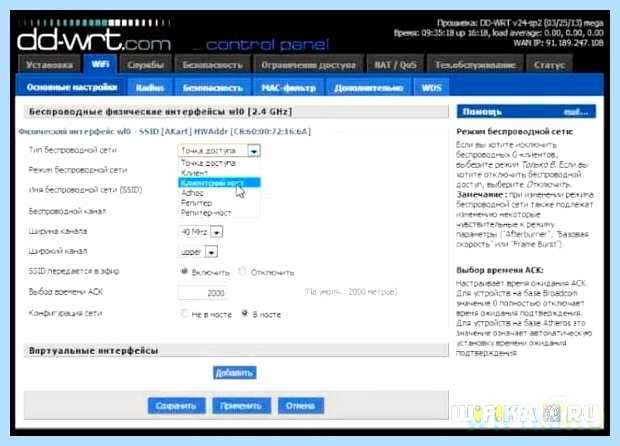Screen dimensions: 620x446
Task: Open the top-row Безопасность tab
Action: 213,65
